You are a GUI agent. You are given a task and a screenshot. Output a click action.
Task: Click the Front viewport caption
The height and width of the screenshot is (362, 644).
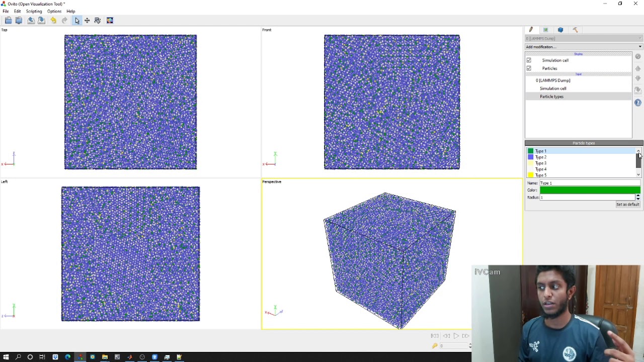[x=267, y=30]
